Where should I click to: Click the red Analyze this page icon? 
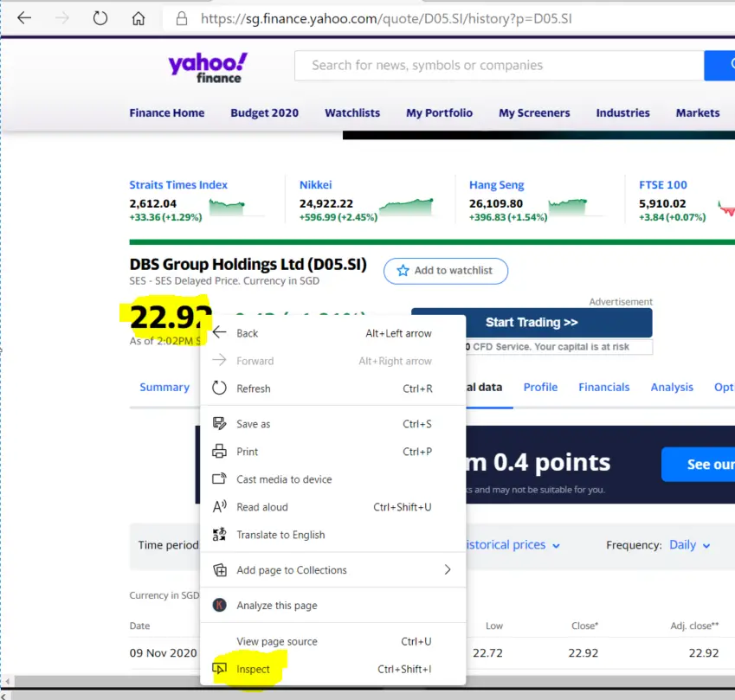(x=219, y=605)
